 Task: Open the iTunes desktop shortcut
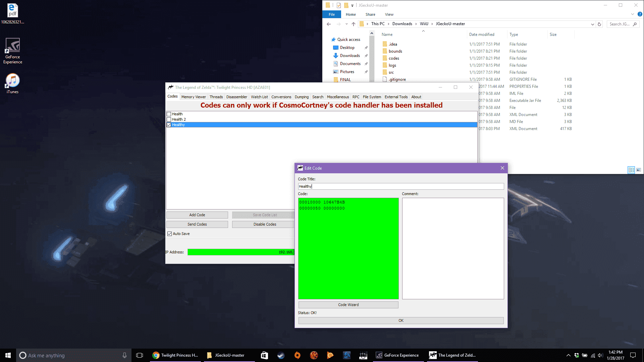click(13, 83)
